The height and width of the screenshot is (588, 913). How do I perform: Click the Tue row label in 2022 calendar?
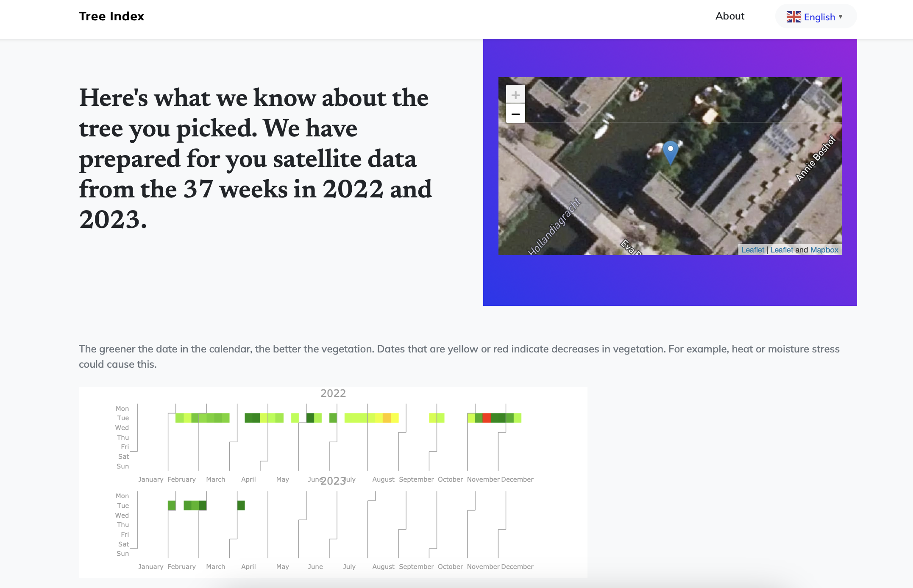tap(123, 418)
